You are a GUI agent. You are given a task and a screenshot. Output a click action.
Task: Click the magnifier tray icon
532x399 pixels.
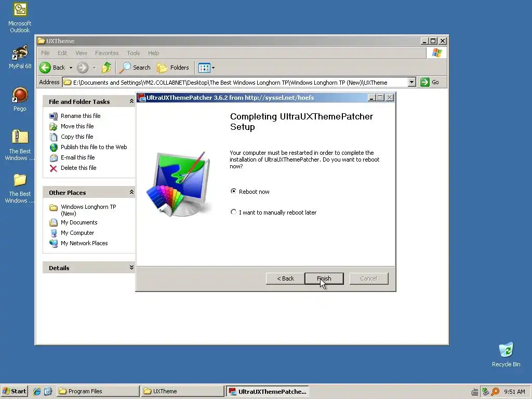click(495, 392)
